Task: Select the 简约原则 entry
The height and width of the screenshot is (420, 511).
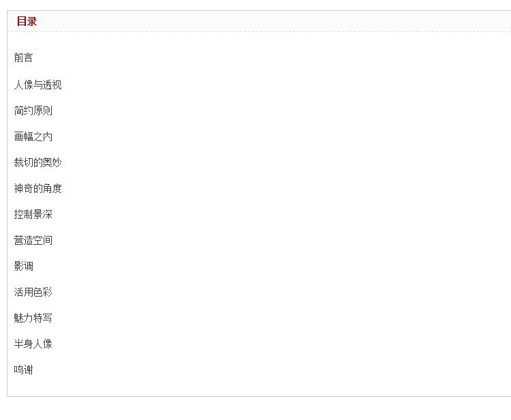Action: click(33, 110)
